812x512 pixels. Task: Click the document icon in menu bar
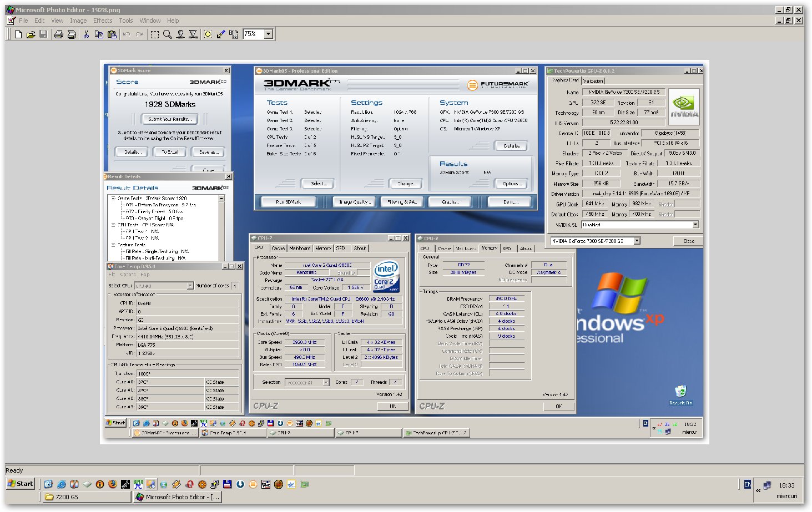[x=11, y=21]
